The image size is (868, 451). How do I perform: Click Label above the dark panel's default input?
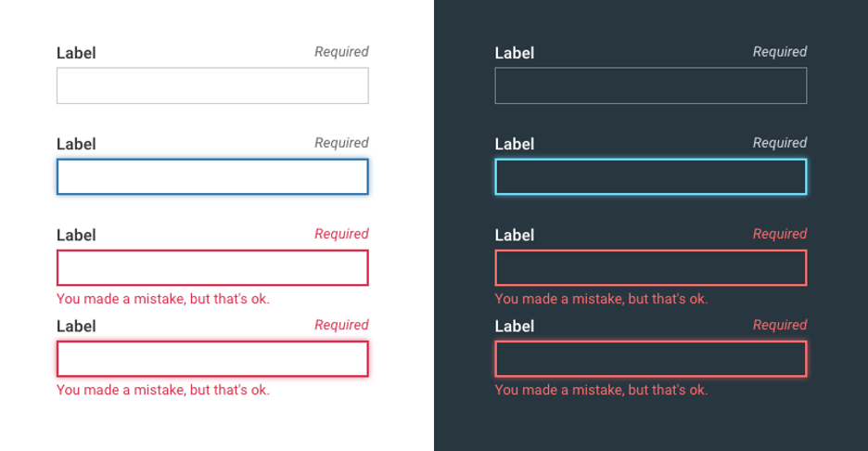(515, 53)
